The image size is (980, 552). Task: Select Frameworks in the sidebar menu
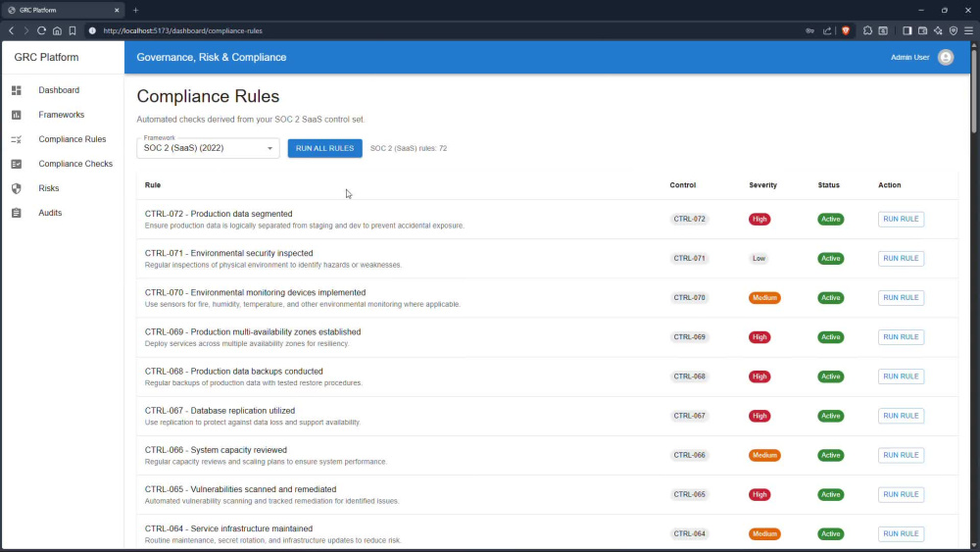[x=61, y=115]
